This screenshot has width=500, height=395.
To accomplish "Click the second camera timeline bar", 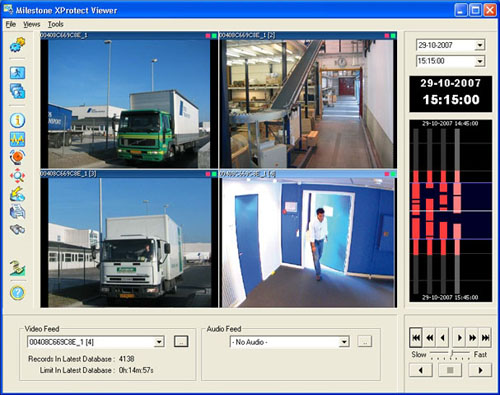I will 430,211.
